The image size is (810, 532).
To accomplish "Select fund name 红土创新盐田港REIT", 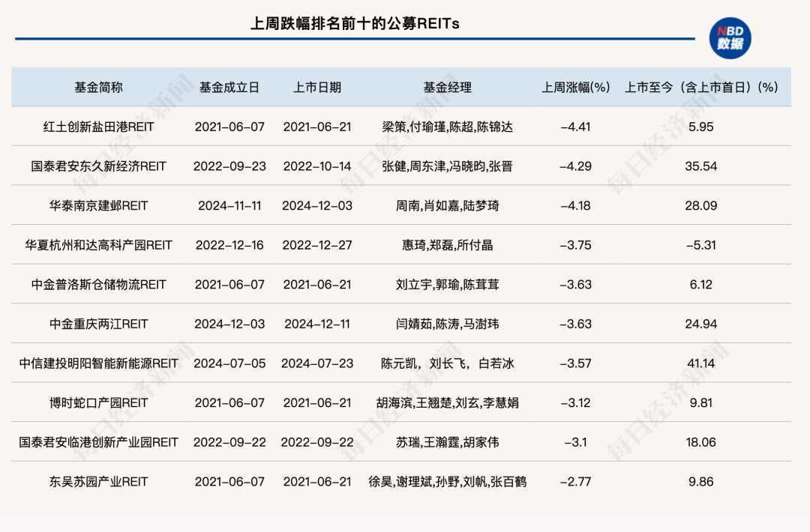I will click(x=98, y=127).
